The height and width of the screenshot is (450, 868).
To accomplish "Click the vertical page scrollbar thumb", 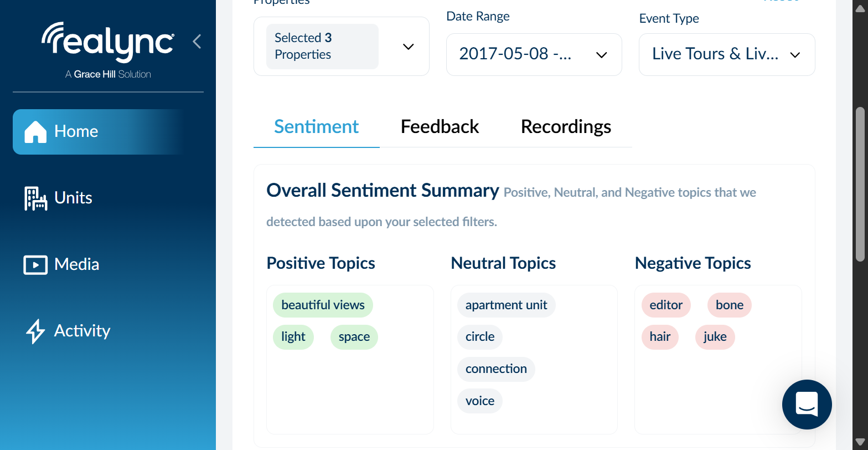I will 860,183.
